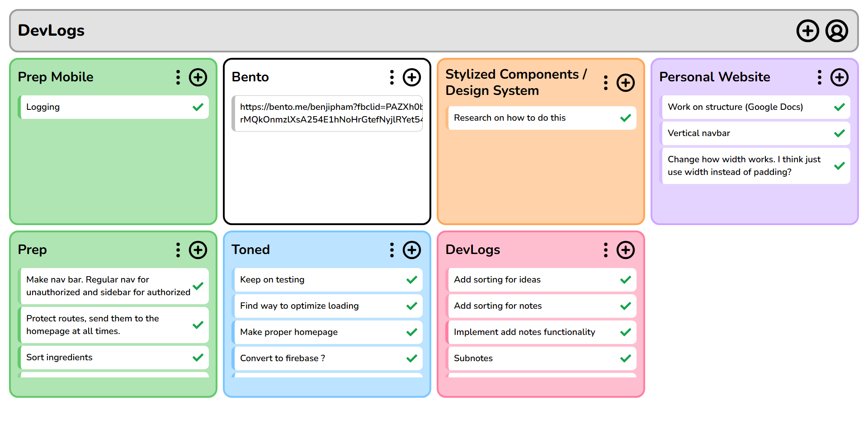Open the account profile icon
Screen dimensions: 868x438
[x=836, y=31]
